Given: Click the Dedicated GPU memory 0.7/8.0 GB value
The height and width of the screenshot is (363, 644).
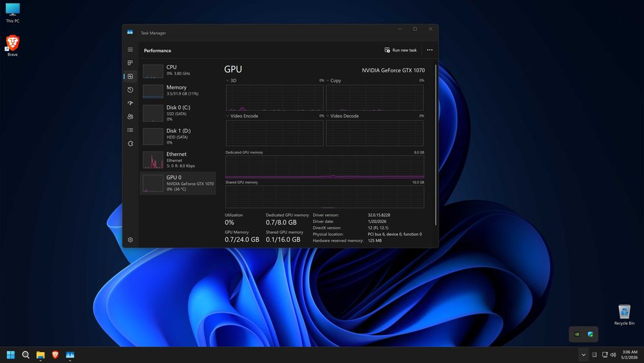Looking at the screenshot, I should point(281,222).
